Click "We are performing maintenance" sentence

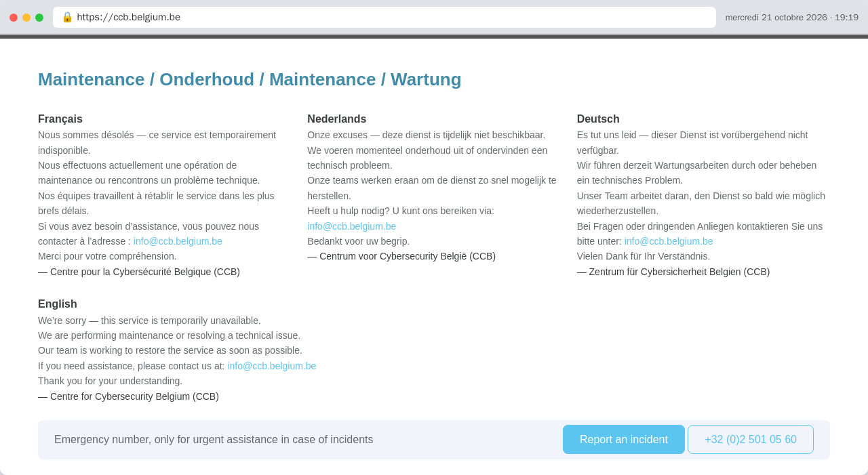169,335
